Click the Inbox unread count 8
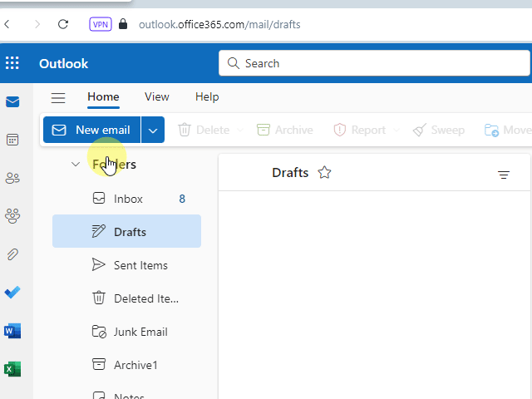Screen dimensions: 532x399 [x=182, y=199]
